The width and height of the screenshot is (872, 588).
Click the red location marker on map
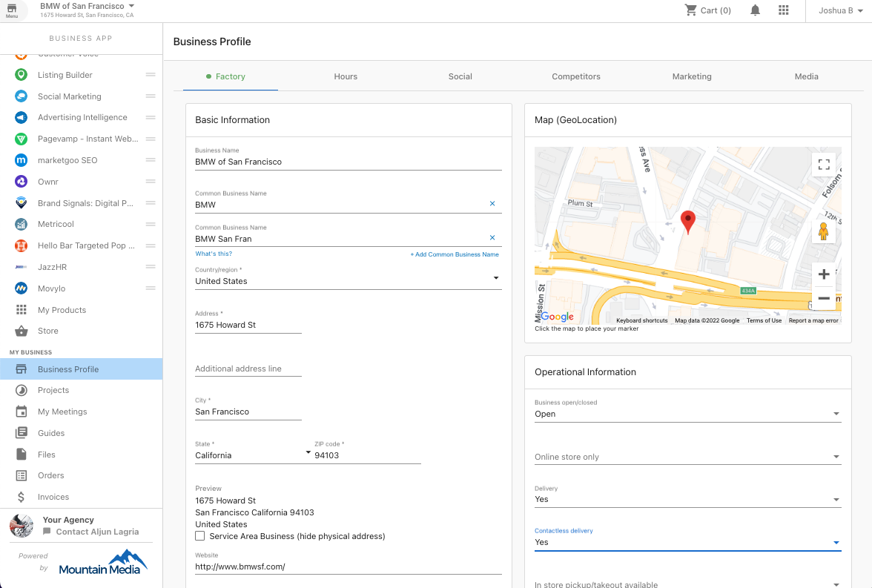pyautogui.click(x=688, y=222)
